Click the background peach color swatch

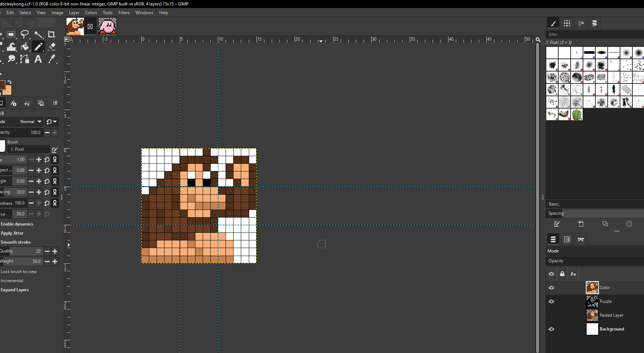(8, 91)
